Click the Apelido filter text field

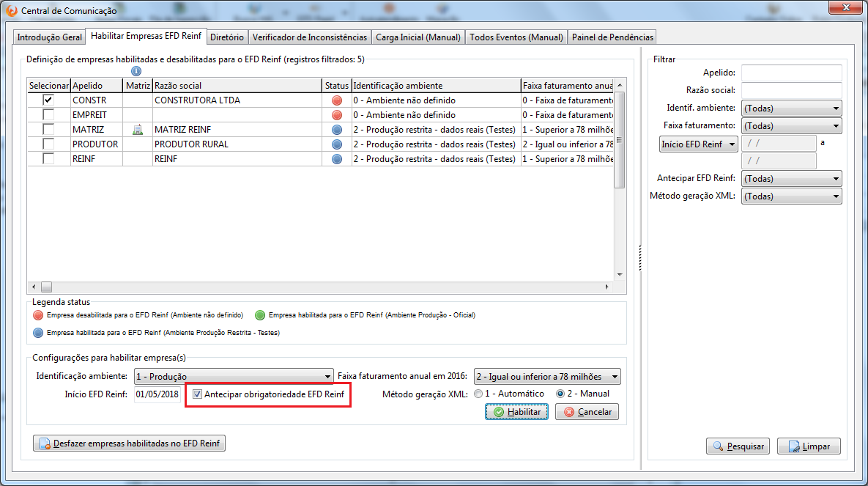coord(791,73)
